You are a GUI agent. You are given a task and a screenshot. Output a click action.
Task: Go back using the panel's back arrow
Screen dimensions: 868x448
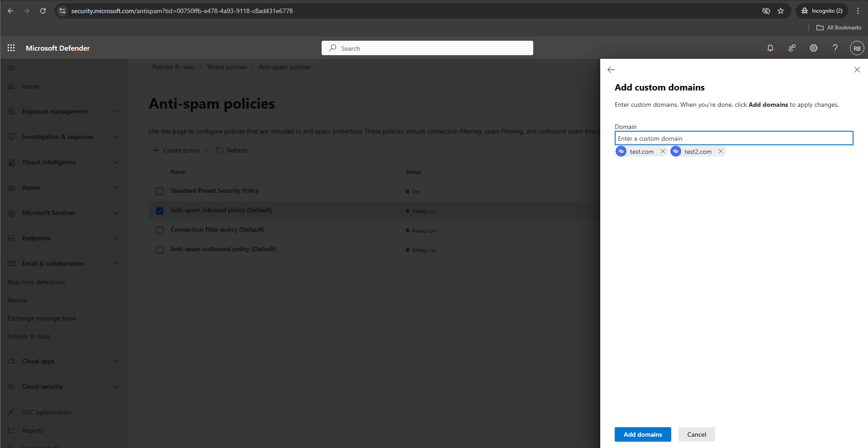pos(611,70)
